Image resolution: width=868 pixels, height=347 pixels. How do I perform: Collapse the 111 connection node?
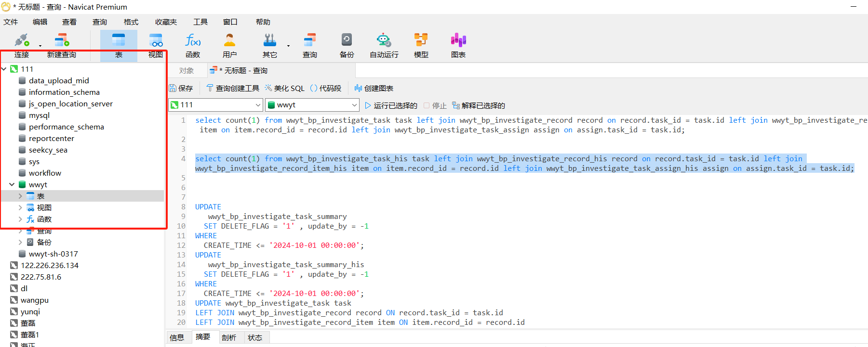point(4,69)
